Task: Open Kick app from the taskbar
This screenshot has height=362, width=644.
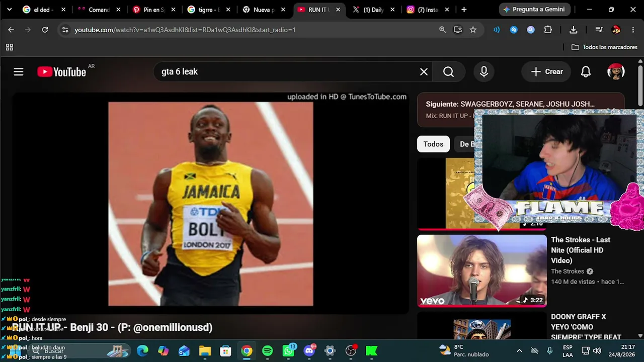Action: tap(371, 350)
